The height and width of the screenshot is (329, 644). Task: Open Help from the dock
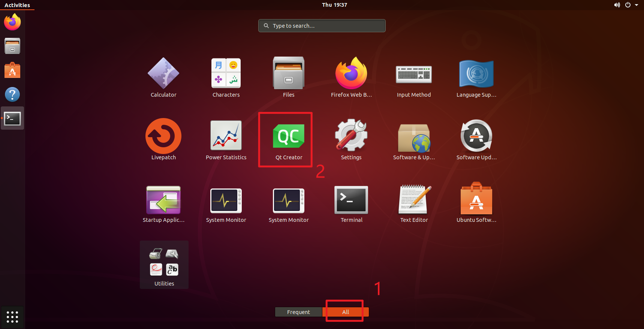[12, 94]
